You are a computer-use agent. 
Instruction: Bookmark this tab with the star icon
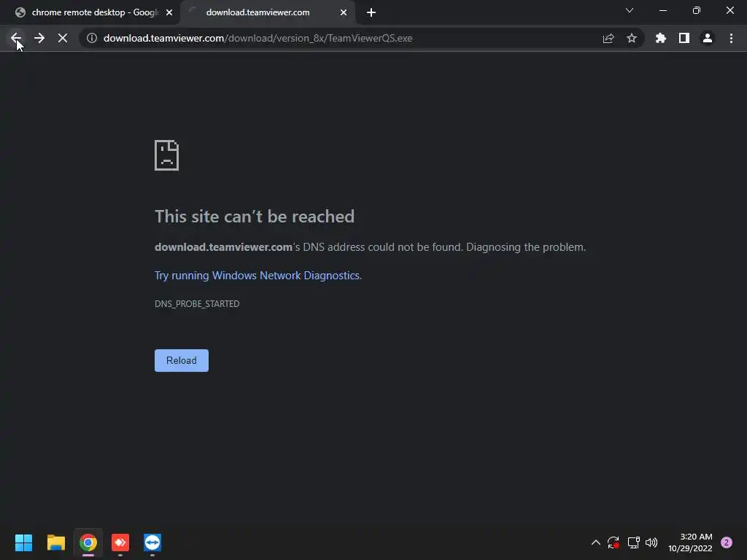[632, 38]
